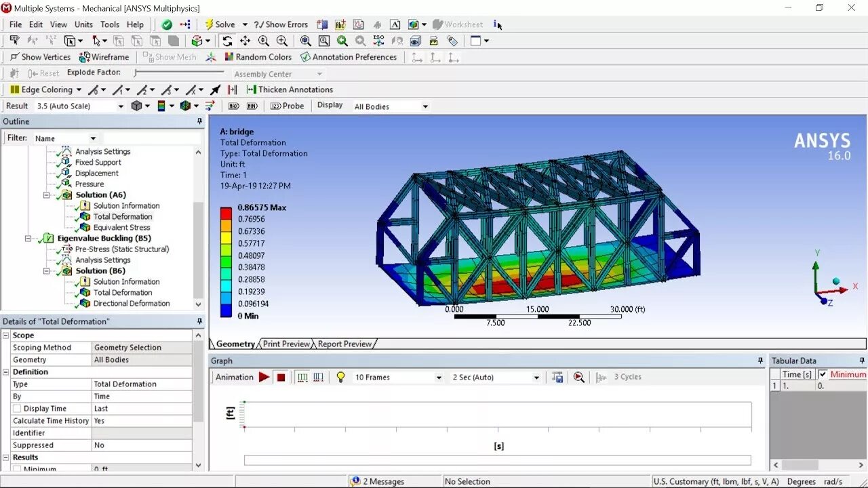Screen dimensions: 868x488
Task: Click the Minimum value tag icon
Action: pos(252,106)
